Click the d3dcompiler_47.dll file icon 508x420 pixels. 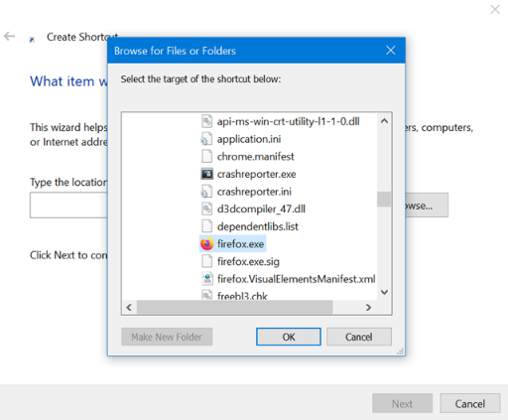207,209
